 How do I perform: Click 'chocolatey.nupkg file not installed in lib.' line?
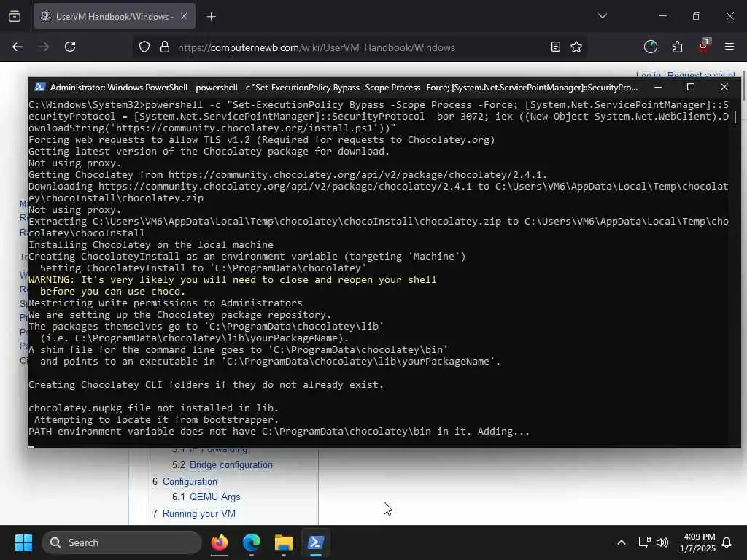click(x=153, y=408)
